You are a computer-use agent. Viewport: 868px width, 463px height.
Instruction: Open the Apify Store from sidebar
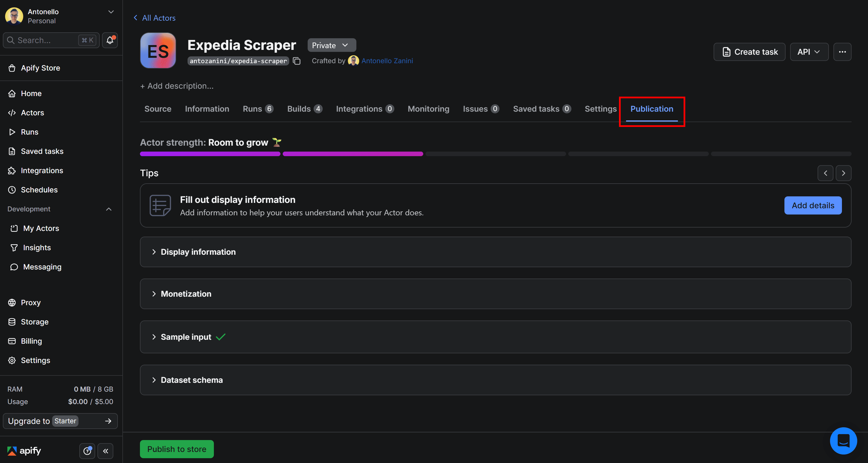tap(40, 68)
